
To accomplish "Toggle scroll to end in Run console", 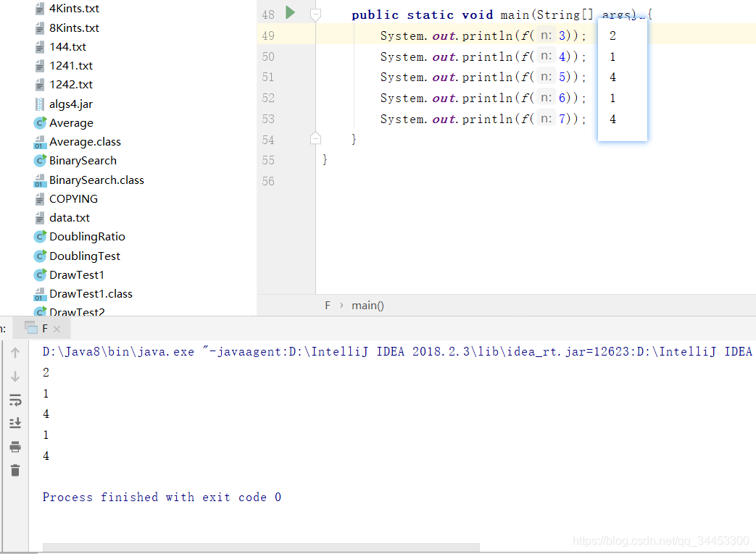I will [15, 423].
